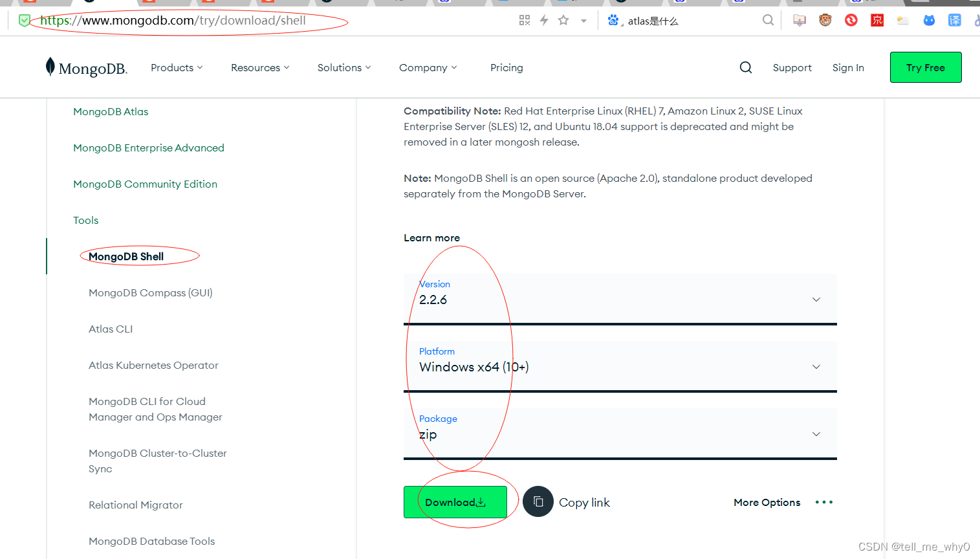Image resolution: width=980 pixels, height=559 pixels.
Task: Bookmark page with the star icon
Action: [563, 20]
